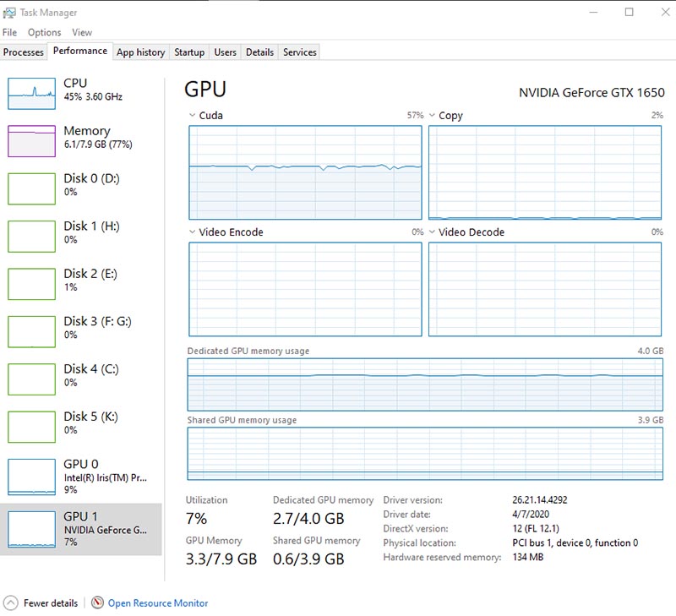Switch to the Details tab
This screenshot has width=676, height=616.
point(259,52)
